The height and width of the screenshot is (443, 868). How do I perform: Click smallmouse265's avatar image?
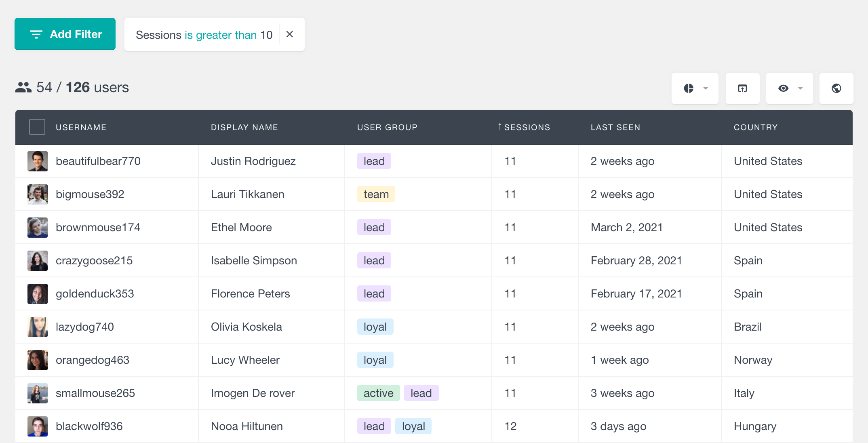(x=38, y=393)
